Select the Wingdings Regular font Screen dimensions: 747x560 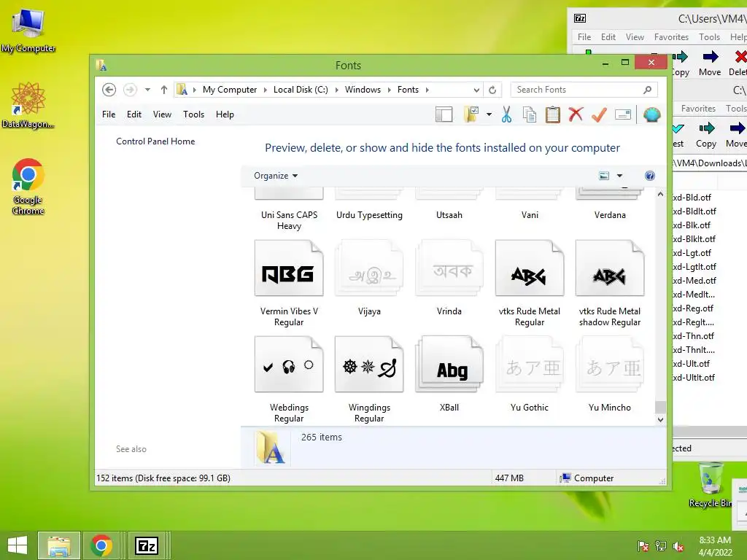pyautogui.click(x=369, y=379)
